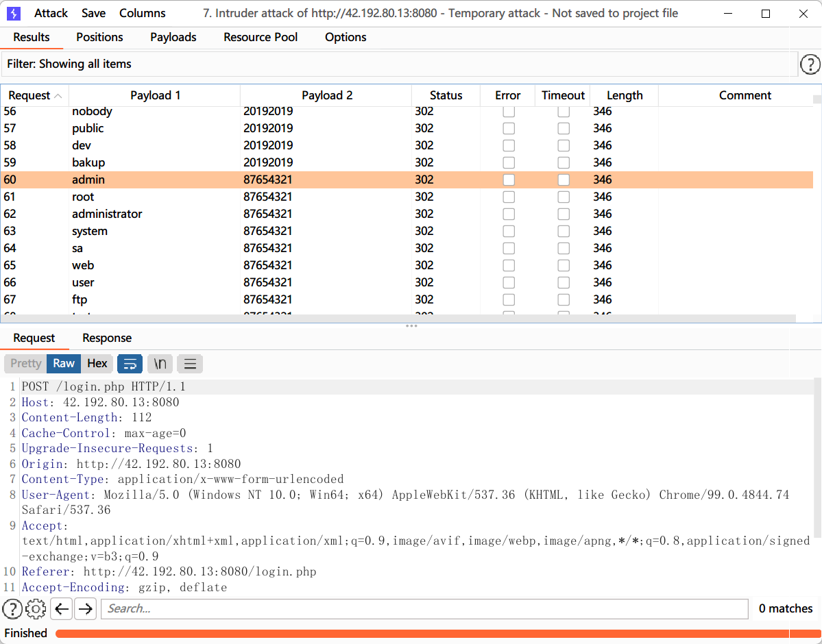This screenshot has height=644, width=822.
Task: Switch to Raw view
Action: pyautogui.click(x=64, y=364)
